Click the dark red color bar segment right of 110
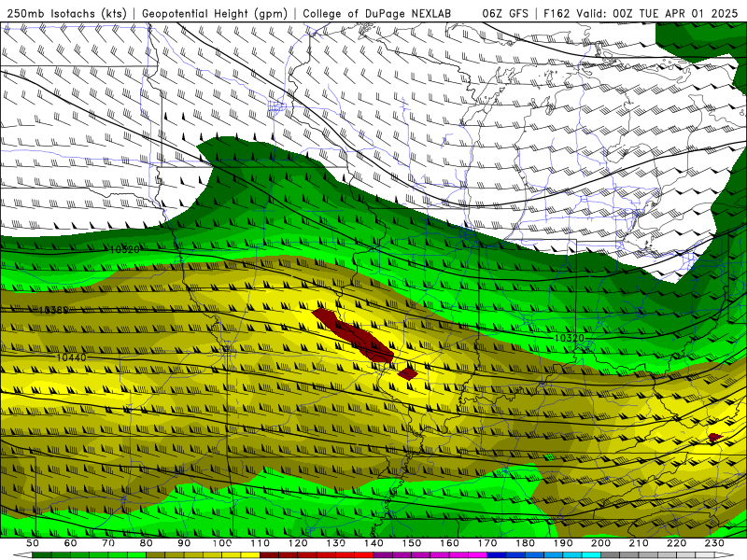747x560 pixels. pos(269,555)
